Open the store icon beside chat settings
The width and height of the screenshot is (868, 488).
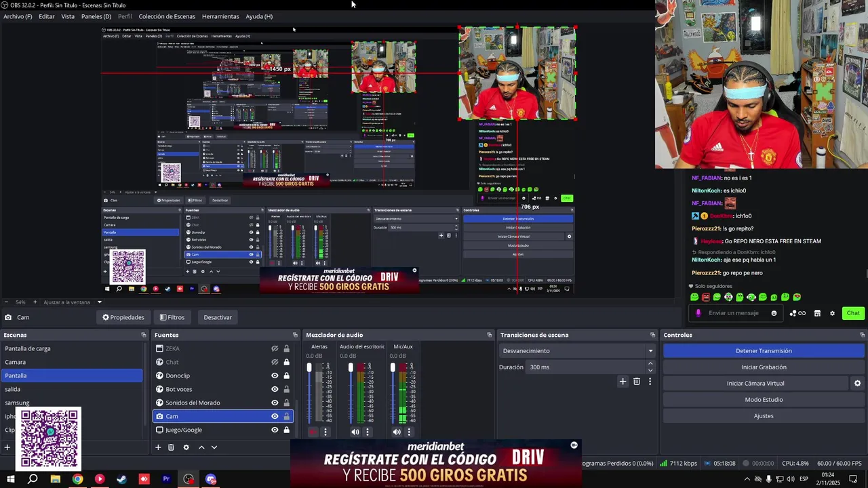[817, 313]
